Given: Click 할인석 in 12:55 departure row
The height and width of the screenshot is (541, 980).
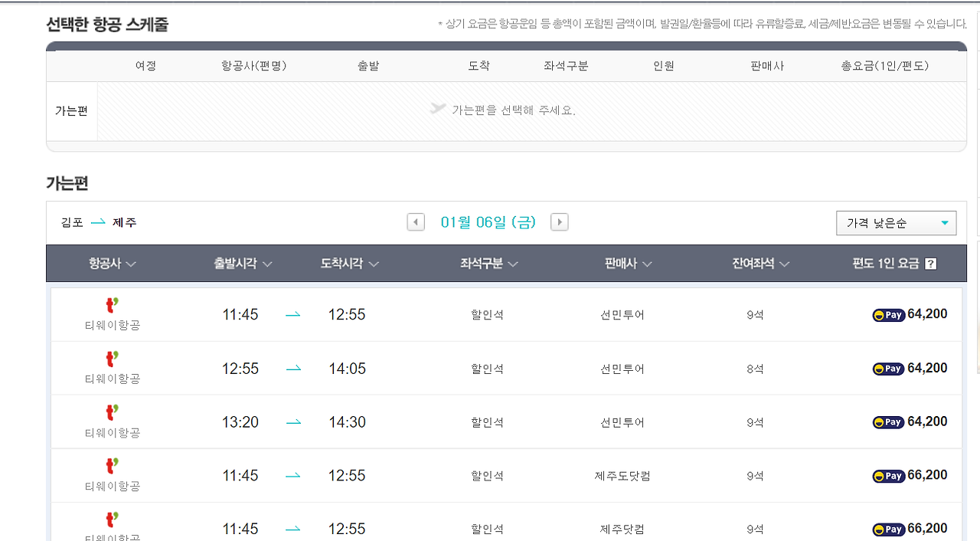Looking at the screenshot, I should (x=488, y=369).
